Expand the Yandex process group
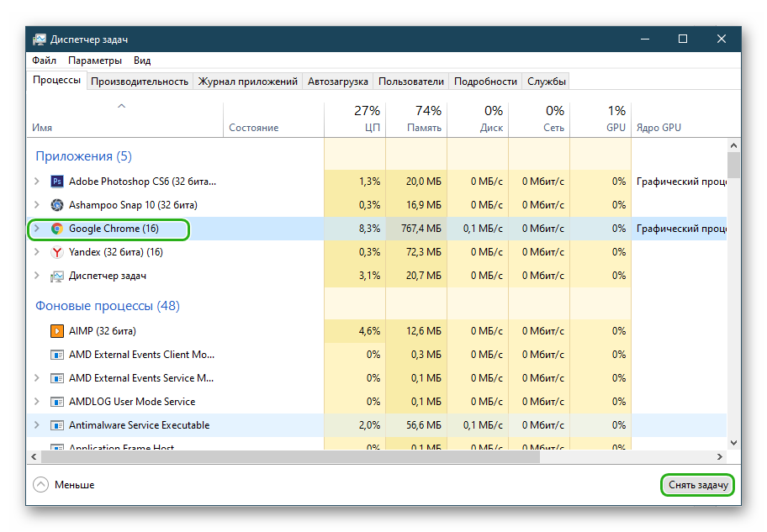This screenshot has height=532, width=767. pos(36,251)
